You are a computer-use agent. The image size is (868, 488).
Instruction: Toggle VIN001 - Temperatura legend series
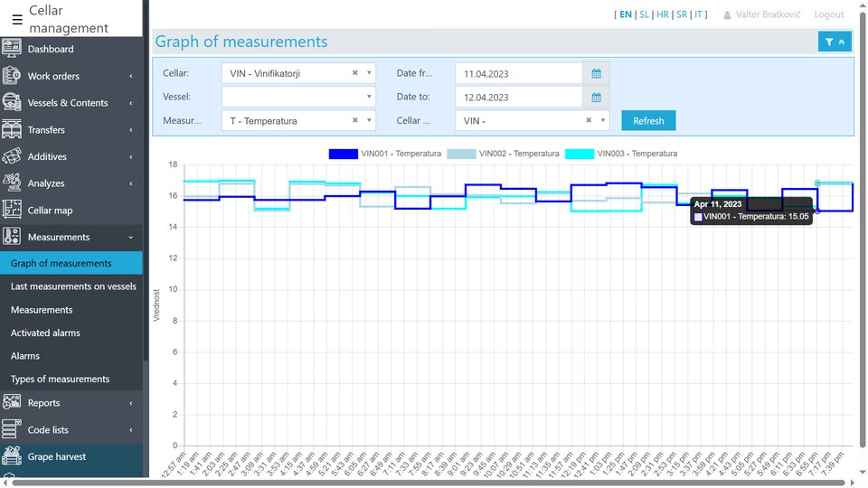click(x=385, y=154)
